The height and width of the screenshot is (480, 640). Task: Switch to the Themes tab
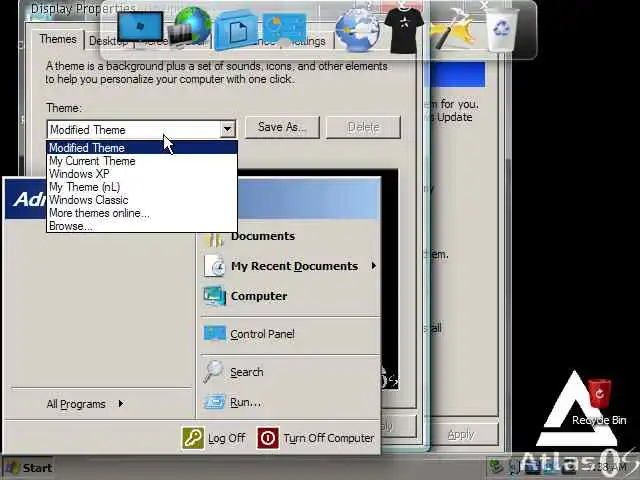tap(58, 40)
